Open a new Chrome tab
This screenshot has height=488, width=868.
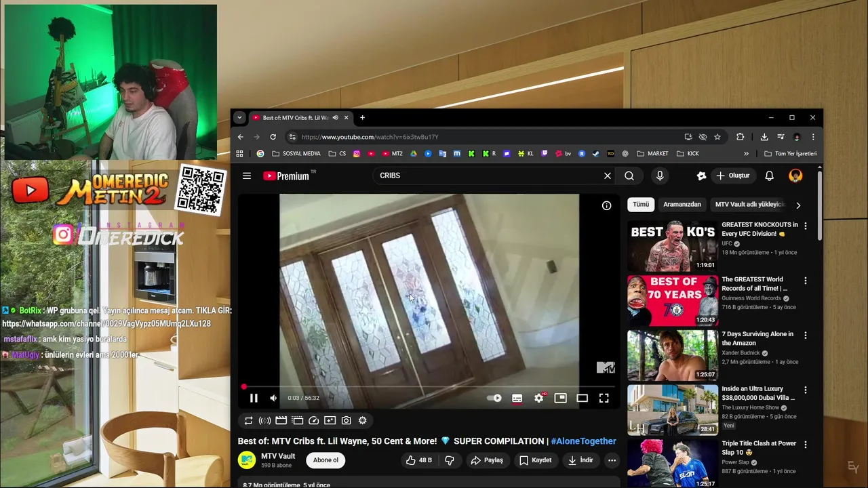(x=362, y=117)
